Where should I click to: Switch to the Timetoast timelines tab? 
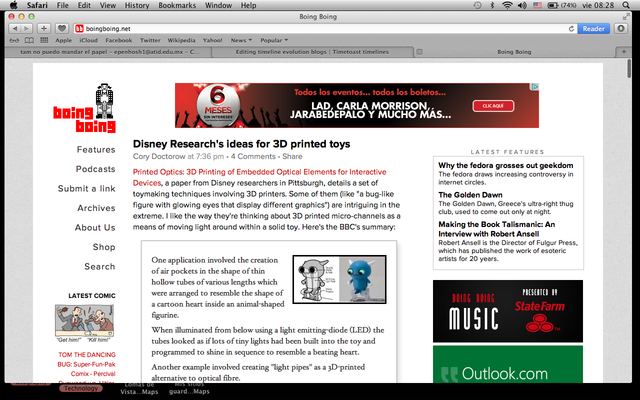312,52
